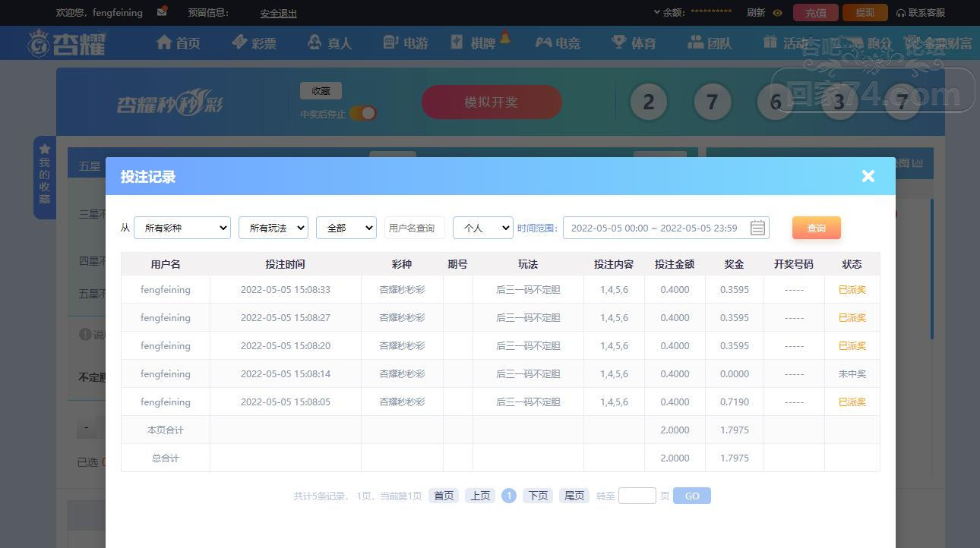The height and width of the screenshot is (548, 980).
Task: Click the 投注时间 column header
Action: 286,264
